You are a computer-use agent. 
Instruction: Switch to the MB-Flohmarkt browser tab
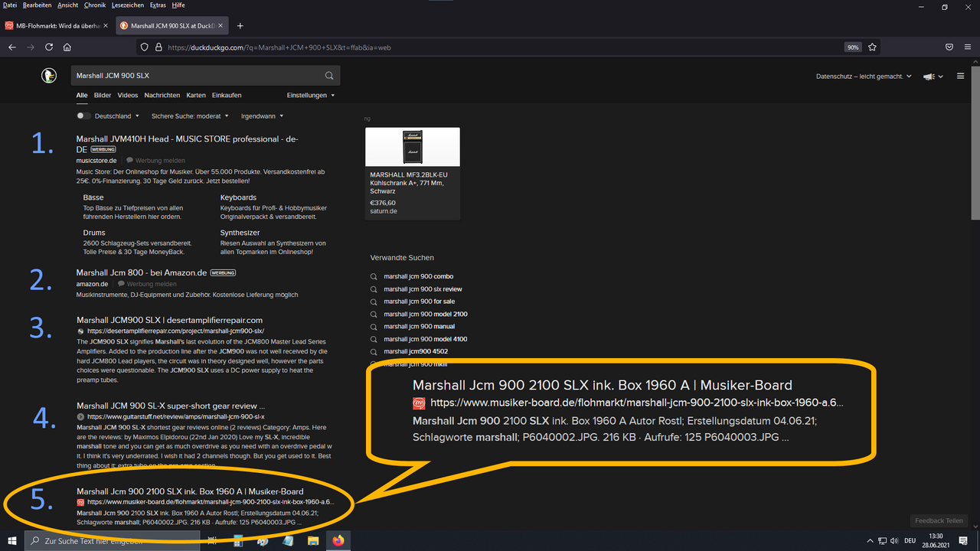point(57,25)
